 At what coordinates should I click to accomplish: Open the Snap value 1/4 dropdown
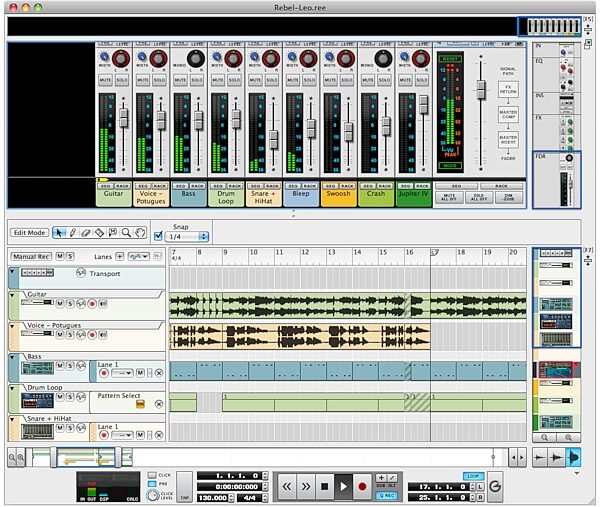187,237
